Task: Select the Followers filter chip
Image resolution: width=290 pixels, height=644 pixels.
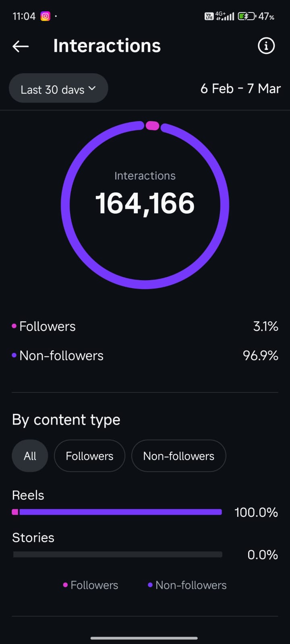Action: pos(89,456)
